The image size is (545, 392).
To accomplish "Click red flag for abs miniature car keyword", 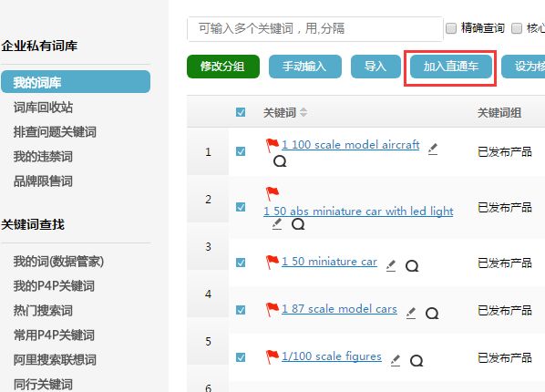I will click(x=272, y=193).
